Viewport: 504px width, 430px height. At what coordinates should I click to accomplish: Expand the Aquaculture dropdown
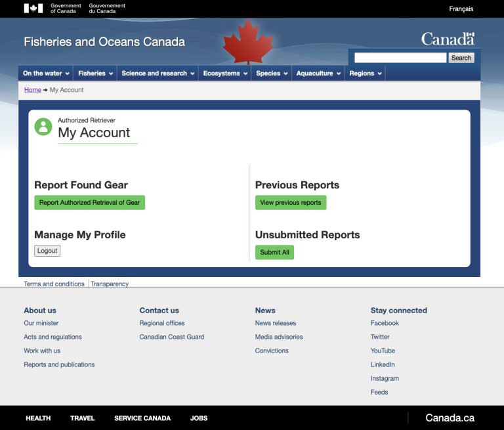pyautogui.click(x=318, y=74)
